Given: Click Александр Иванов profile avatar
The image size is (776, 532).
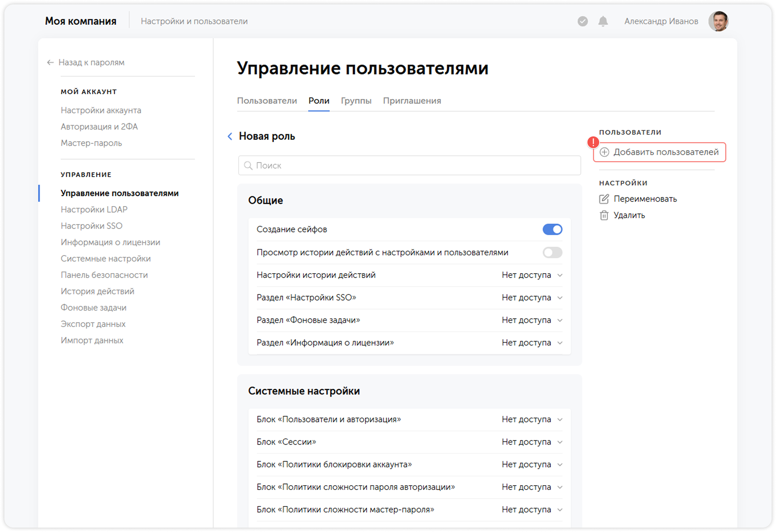Looking at the screenshot, I should pos(719,21).
